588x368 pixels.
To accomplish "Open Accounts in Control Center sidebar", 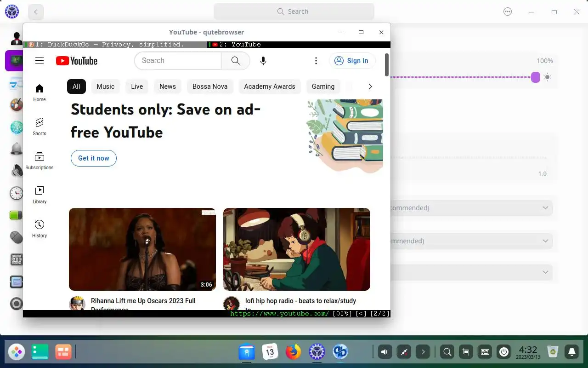I will click(x=17, y=39).
